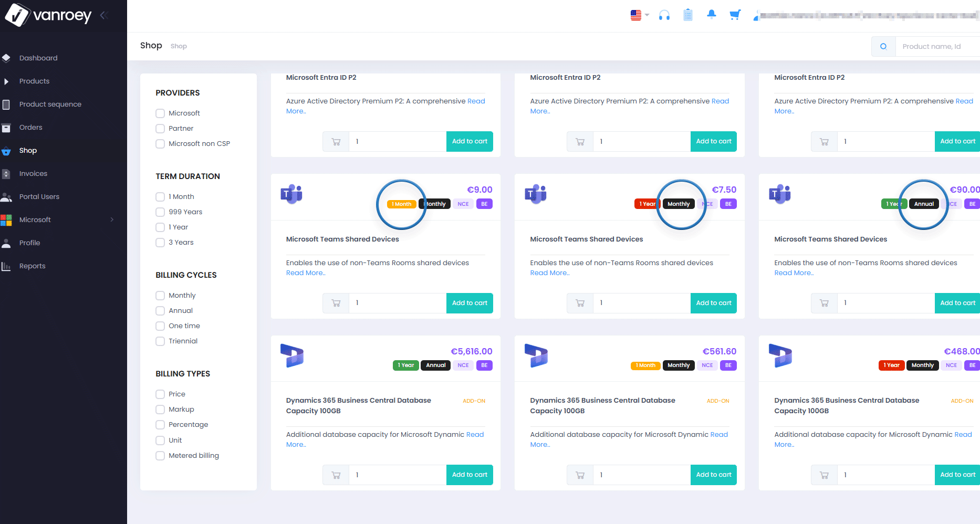Viewport: 980px width, 524px height.
Task: Check the Monthly billing cycle
Action: click(x=160, y=296)
